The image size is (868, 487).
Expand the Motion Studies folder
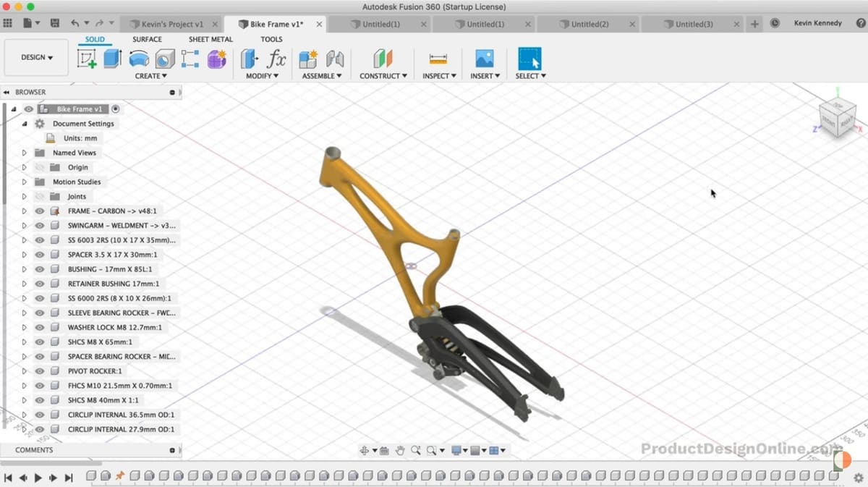click(24, 182)
